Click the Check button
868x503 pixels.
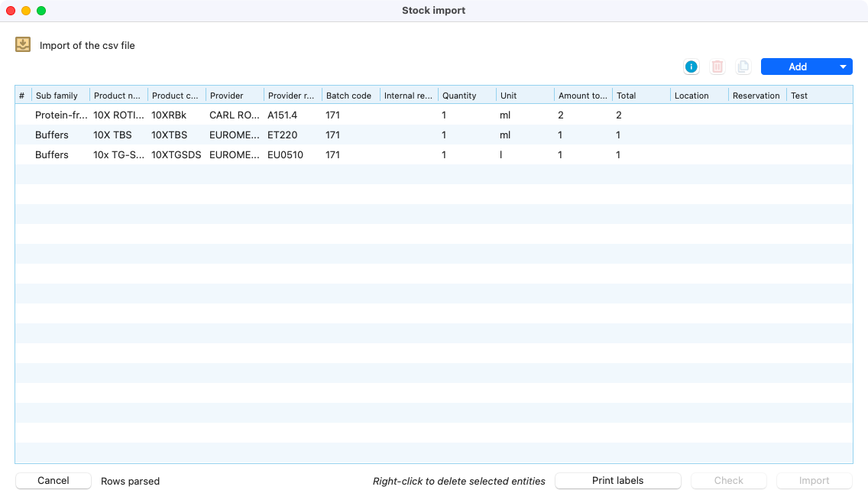(x=728, y=481)
